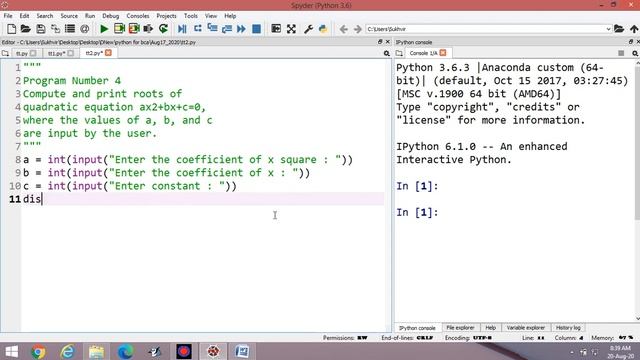This screenshot has width=640, height=360.
Task: Open the Consoles menu
Action: (x=138, y=16)
